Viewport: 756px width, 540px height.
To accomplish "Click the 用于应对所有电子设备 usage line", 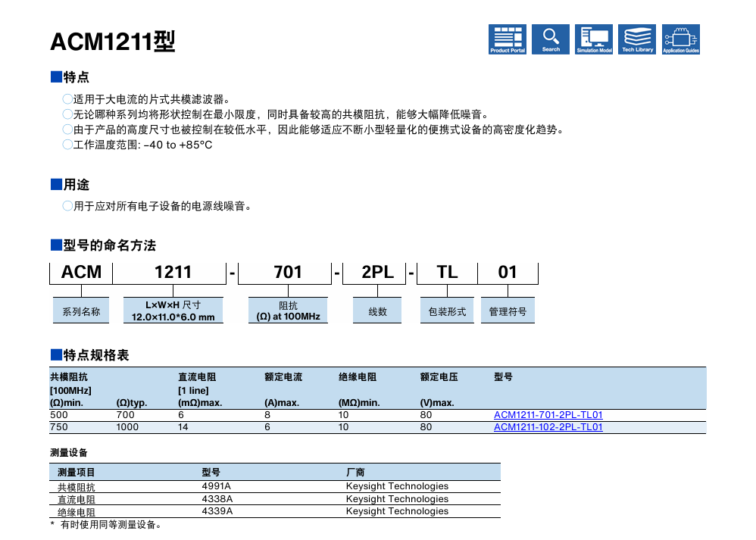I will coord(157,206).
